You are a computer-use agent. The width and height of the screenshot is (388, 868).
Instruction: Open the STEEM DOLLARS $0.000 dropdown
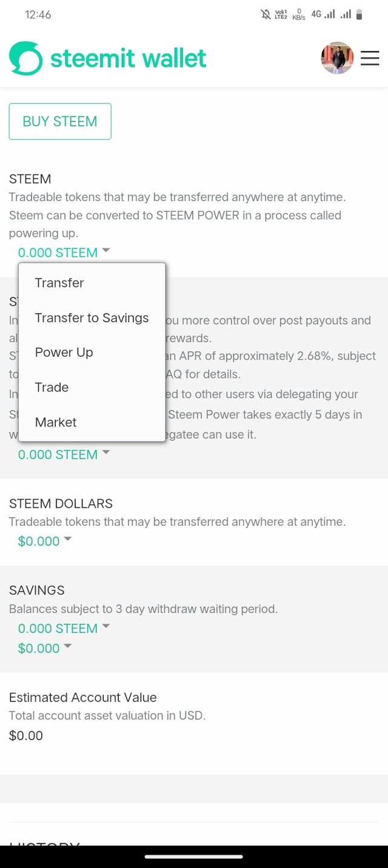(44, 541)
